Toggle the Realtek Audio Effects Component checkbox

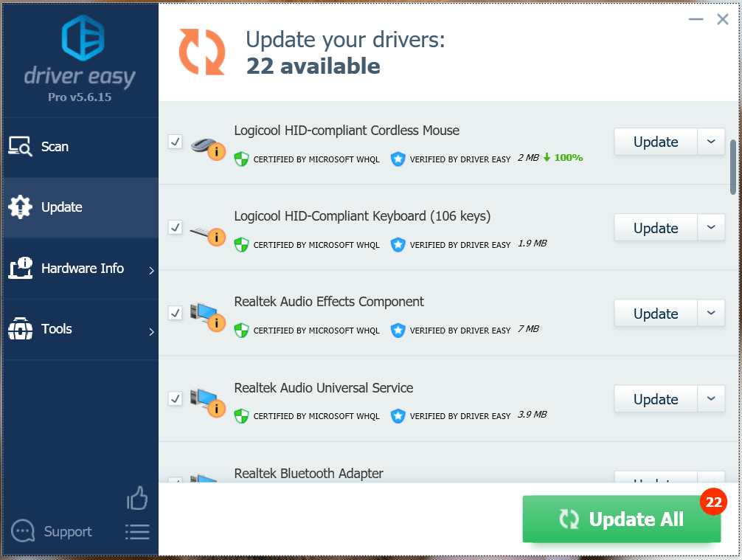175,313
